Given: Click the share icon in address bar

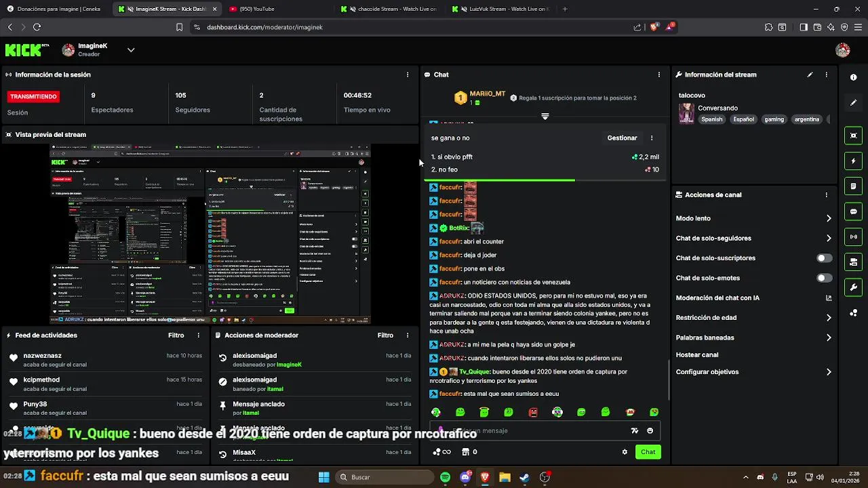Looking at the screenshot, I should (x=637, y=27).
